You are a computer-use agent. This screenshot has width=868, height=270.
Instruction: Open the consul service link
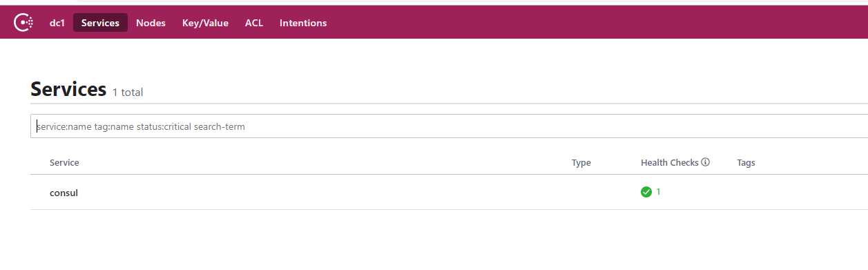pyautogui.click(x=64, y=193)
